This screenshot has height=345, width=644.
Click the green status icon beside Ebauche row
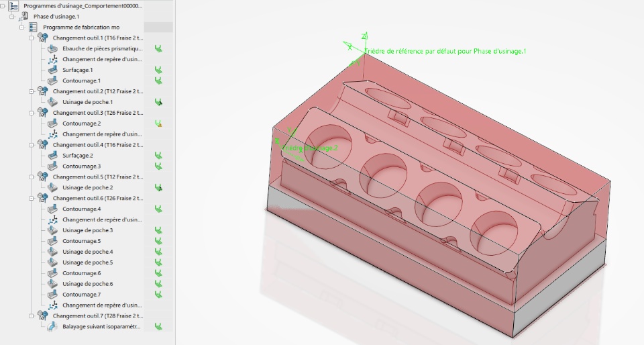pyautogui.click(x=158, y=48)
